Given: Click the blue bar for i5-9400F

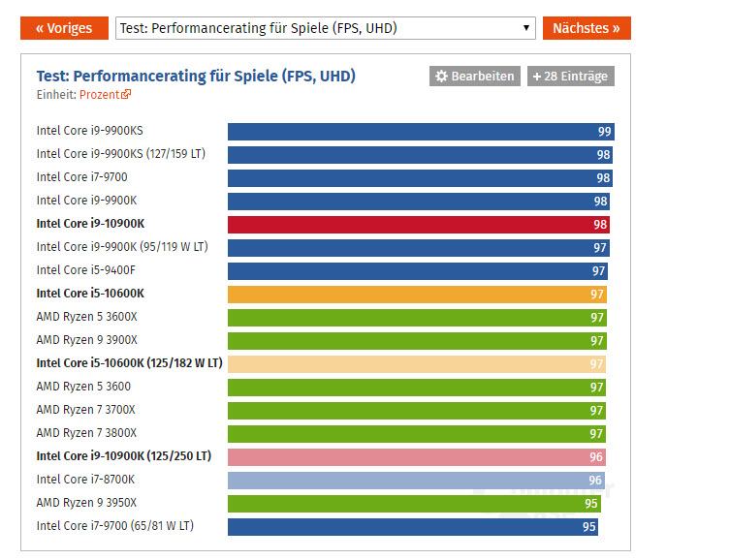Looking at the screenshot, I should point(418,271).
